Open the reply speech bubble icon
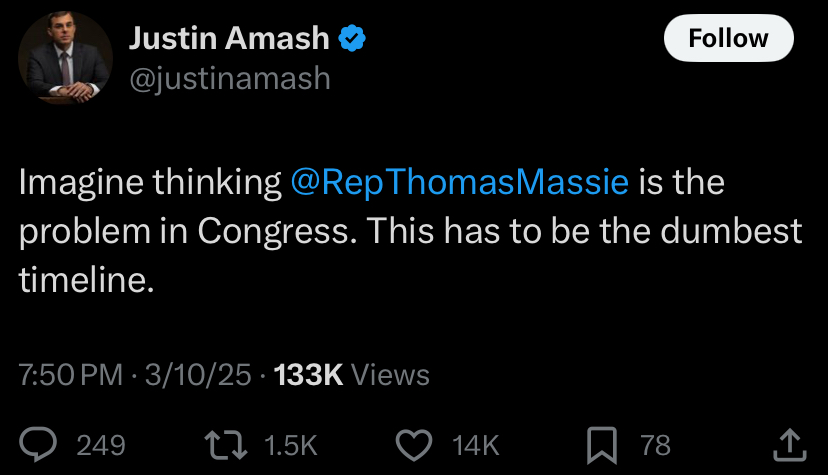 click(38, 444)
